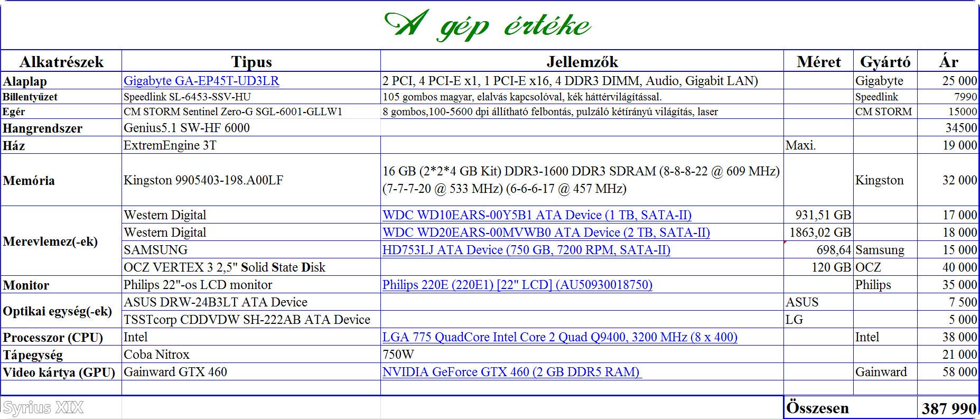980x419 pixels.
Task: Select the Gyártó column header
Action: 885,62
